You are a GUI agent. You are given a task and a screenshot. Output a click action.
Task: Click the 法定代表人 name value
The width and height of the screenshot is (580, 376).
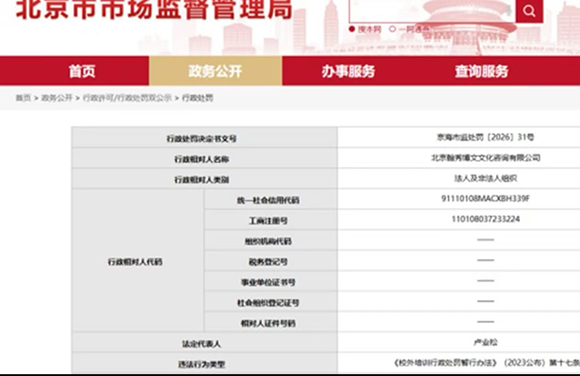coord(485,342)
